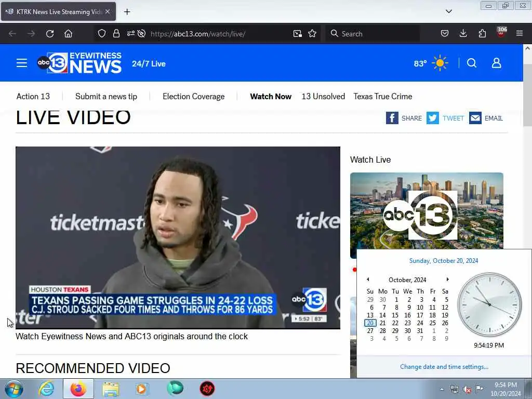Click the extension badge showing 306
The height and width of the screenshot is (399, 532).
(x=501, y=32)
